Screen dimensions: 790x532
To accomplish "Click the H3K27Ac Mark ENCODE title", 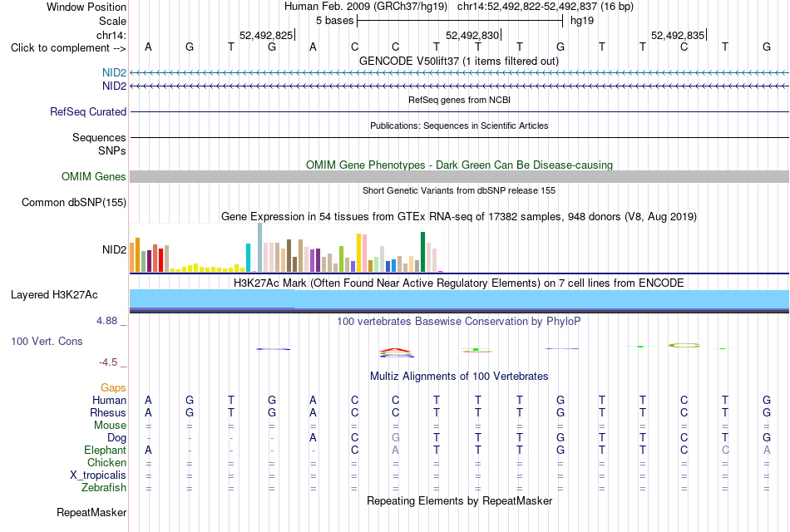I will click(459, 283).
